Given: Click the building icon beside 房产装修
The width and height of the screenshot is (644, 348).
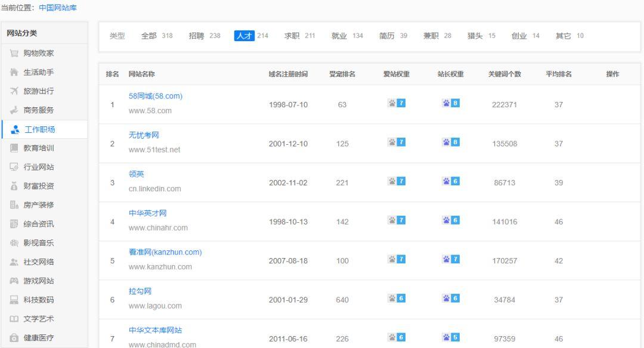Looking at the screenshot, I should 14,205.
